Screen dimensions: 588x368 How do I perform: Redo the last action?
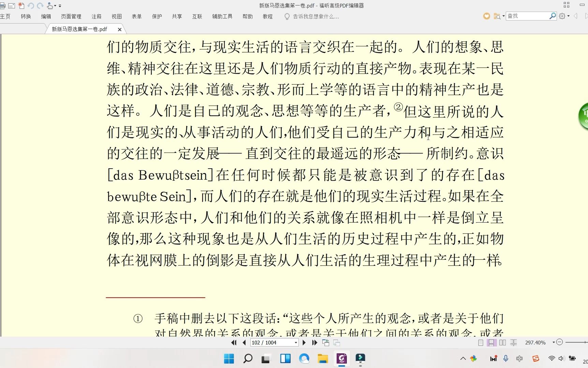[x=40, y=6]
